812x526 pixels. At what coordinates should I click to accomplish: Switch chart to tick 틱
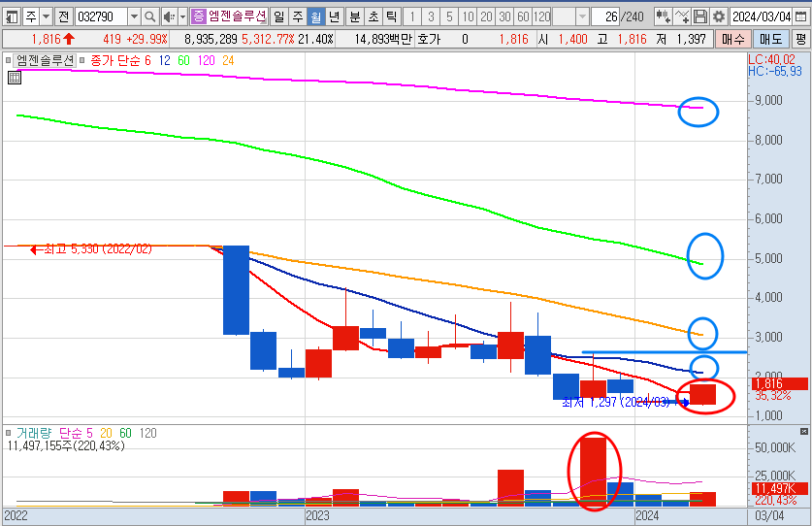(x=392, y=17)
